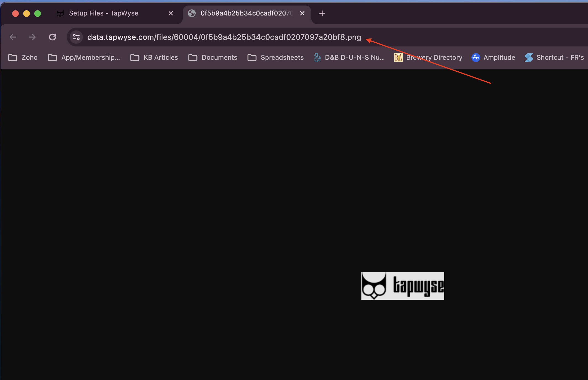This screenshot has width=588, height=380.
Task: Open the Amplitude bookmark
Action: (493, 58)
